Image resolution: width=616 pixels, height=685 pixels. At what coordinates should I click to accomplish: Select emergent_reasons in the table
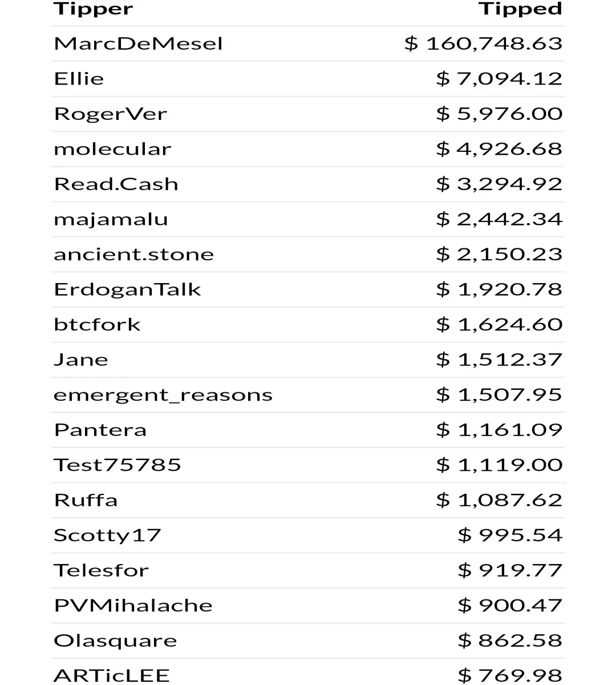163,395
